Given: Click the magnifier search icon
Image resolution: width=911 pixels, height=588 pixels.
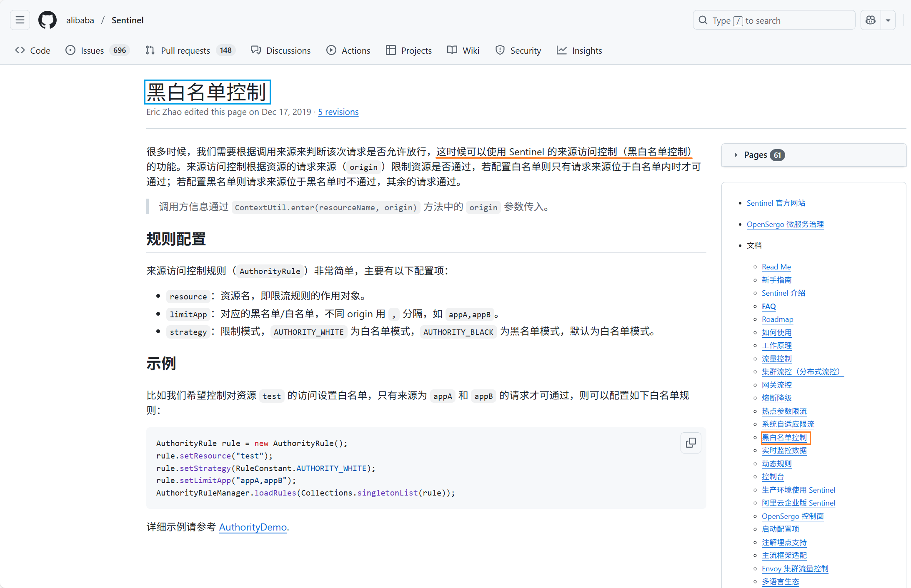Looking at the screenshot, I should click(703, 20).
